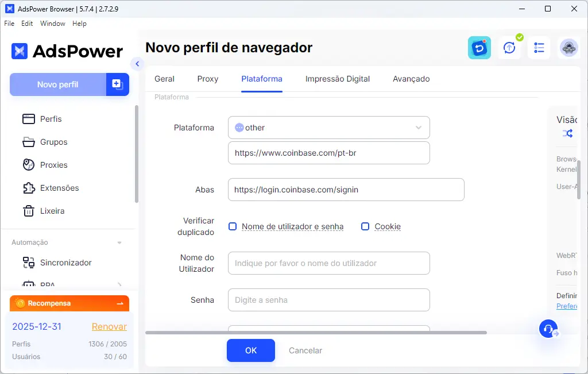Open the support headset floating button
This screenshot has width=588, height=374.
548,329
